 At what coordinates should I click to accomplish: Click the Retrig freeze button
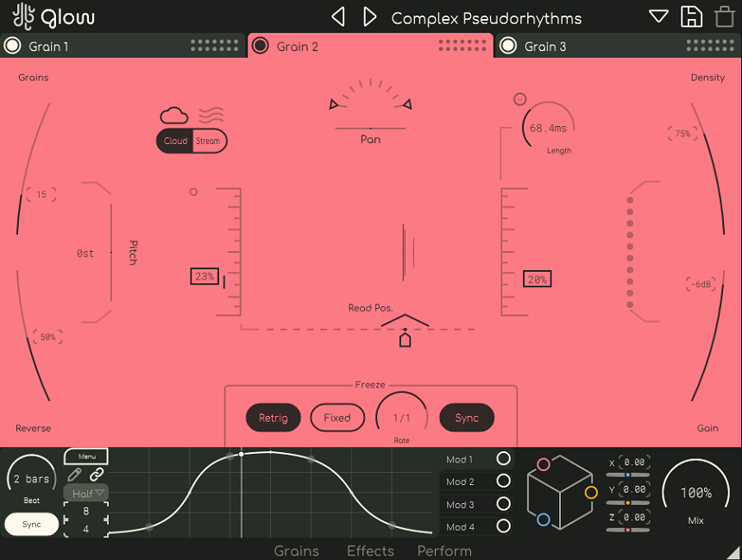click(273, 418)
